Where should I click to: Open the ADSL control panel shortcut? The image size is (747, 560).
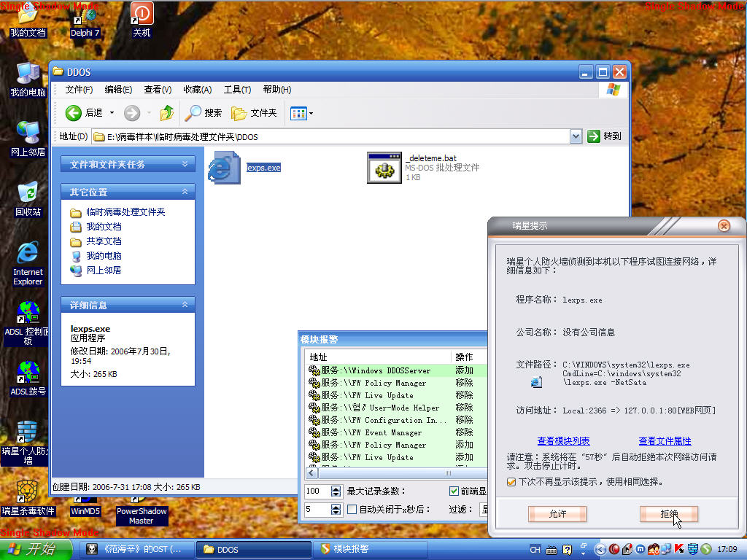tap(27, 324)
